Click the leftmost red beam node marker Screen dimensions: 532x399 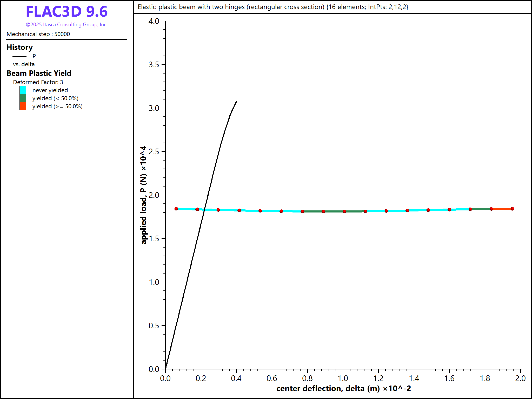click(176, 209)
